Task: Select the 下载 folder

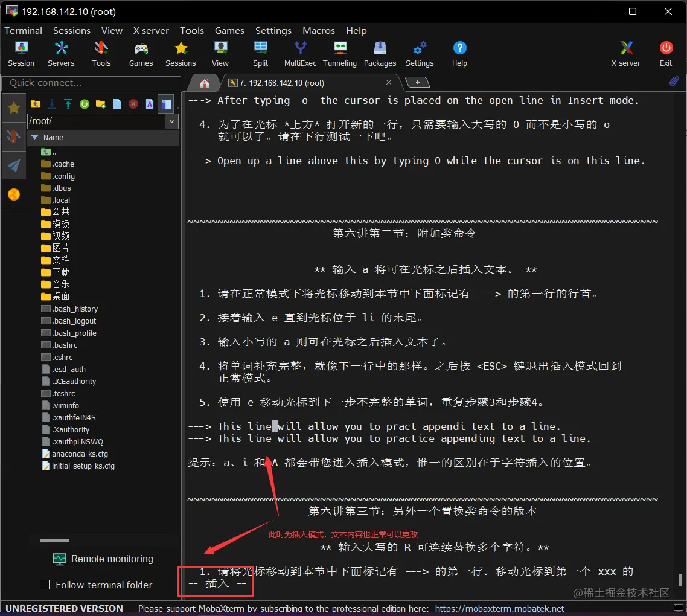Action: pos(55,272)
